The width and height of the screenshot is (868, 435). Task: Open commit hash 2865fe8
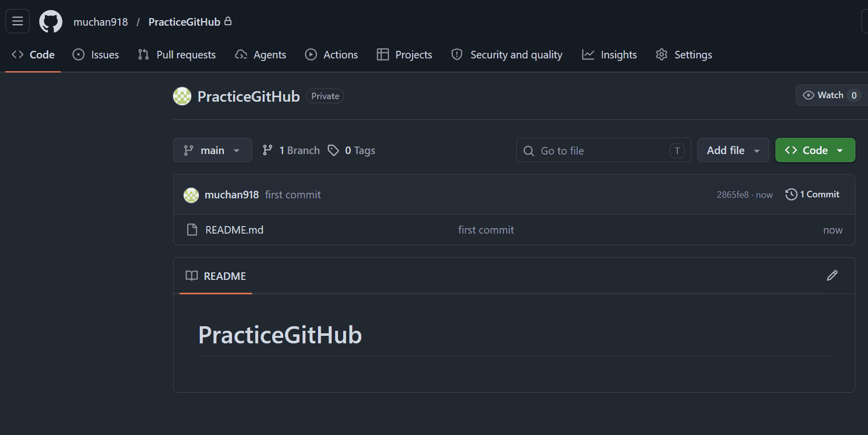pyautogui.click(x=733, y=195)
